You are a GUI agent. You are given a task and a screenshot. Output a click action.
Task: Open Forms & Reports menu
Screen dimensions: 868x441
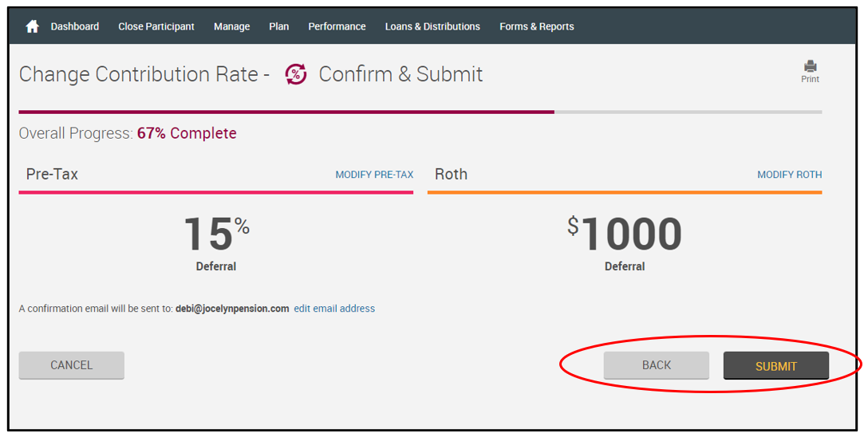click(x=537, y=26)
